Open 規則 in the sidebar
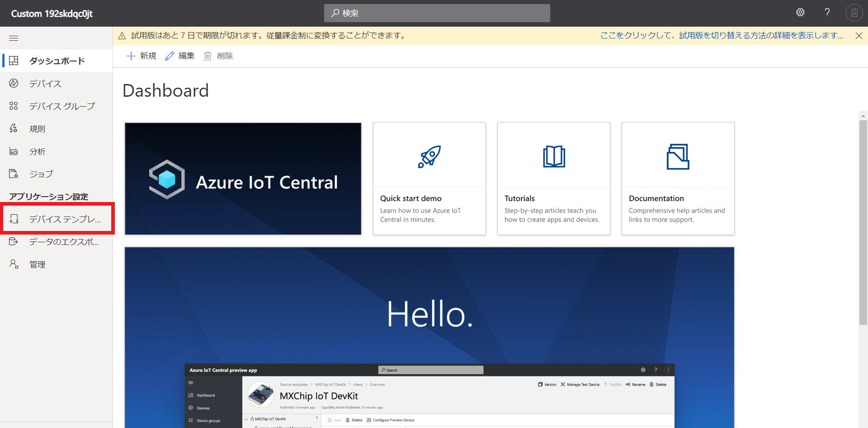Image resolution: width=868 pixels, height=428 pixels. (57, 128)
